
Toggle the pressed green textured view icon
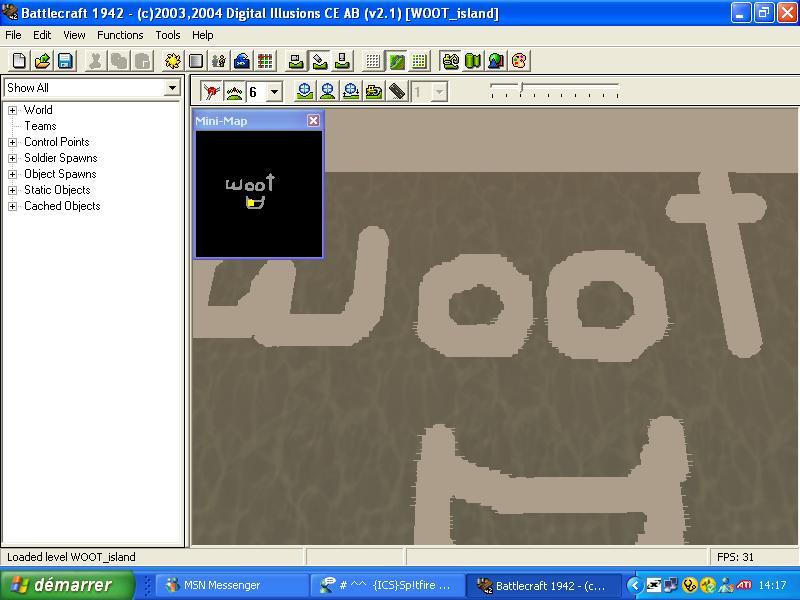[396, 61]
